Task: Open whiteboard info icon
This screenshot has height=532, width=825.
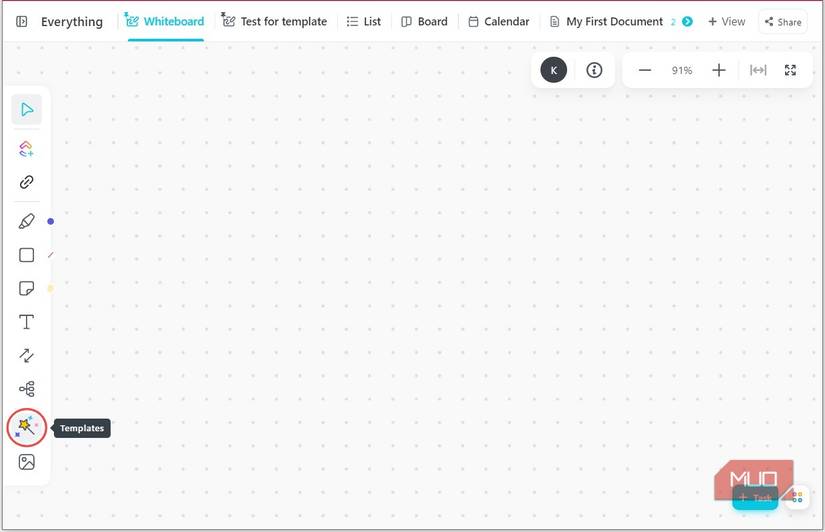Action: [594, 70]
